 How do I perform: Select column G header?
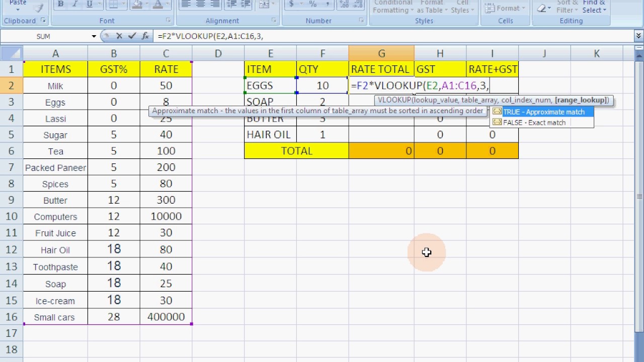[x=381, y=53]
